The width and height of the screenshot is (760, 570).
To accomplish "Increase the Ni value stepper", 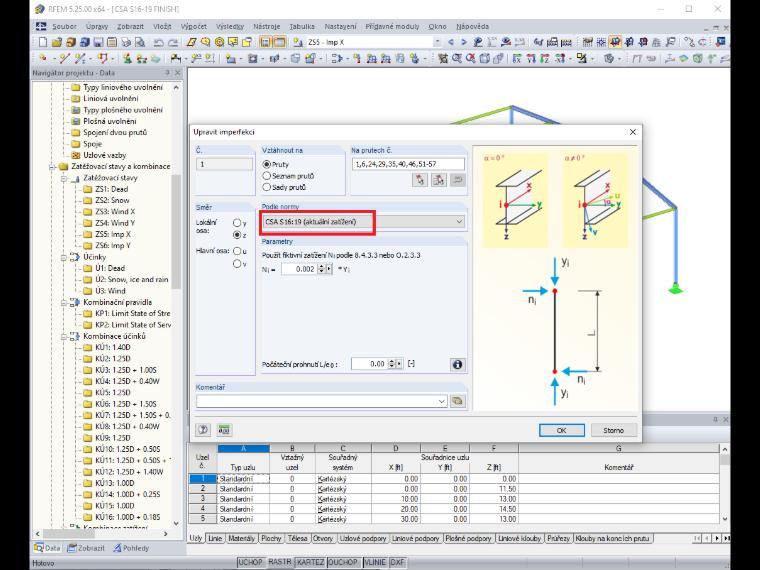I will [x=321, y=267].
